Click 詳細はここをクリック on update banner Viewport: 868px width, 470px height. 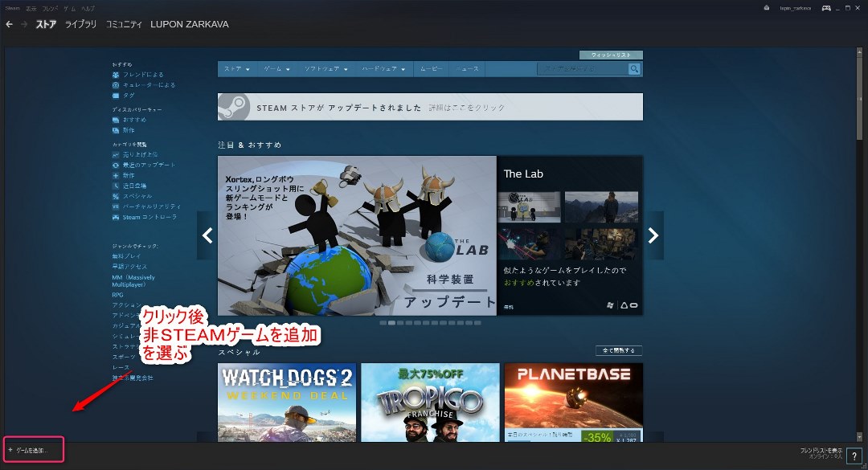click(467, 108)
